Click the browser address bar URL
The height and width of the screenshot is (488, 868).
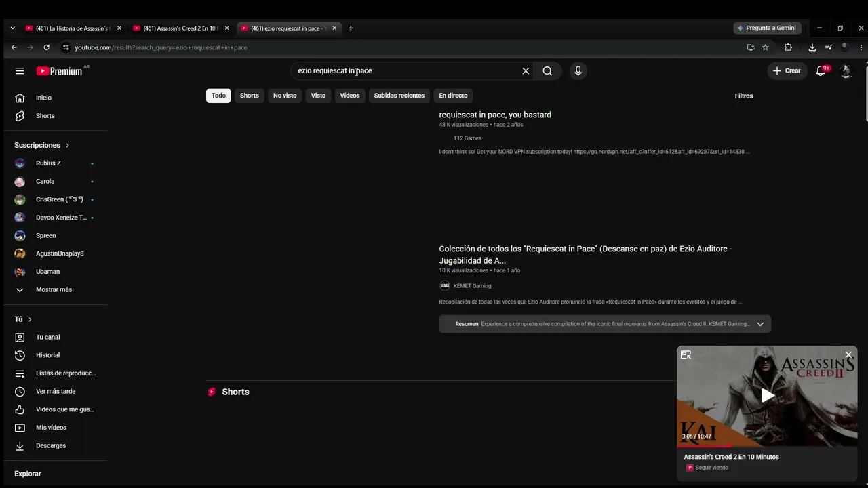(x=161, y=47)
